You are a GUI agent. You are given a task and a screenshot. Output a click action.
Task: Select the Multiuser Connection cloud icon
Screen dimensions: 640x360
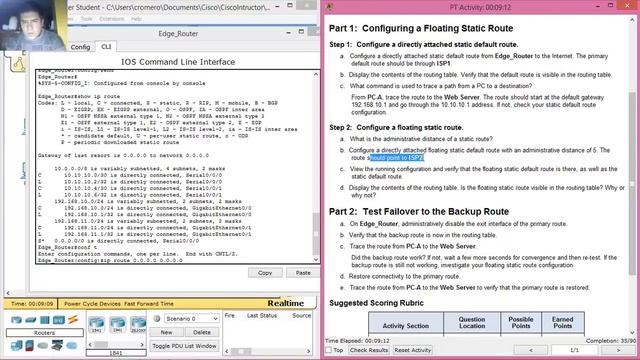tap(71, 346)
